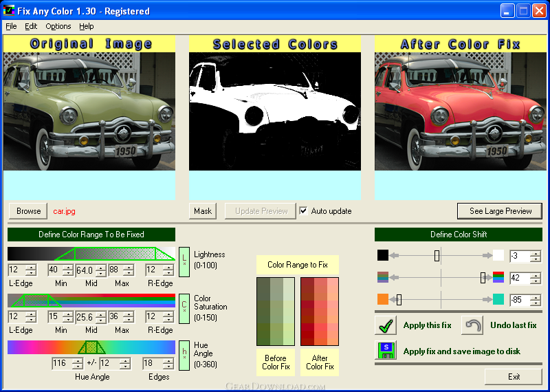Viewport: 550px width, 392px height.
Task: Click the Saturation R-Edge spinner arrows
Action: pos(168,317)
